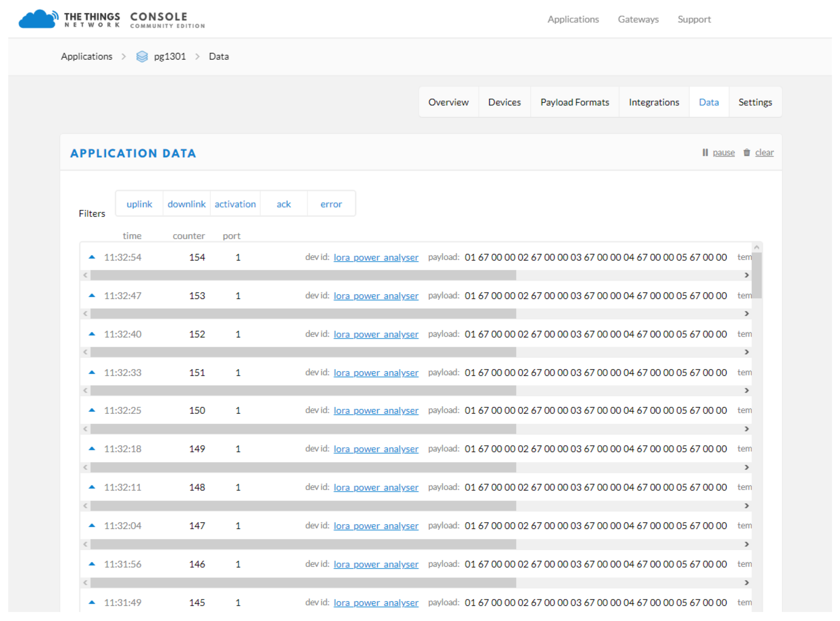Click the vertical scrollbar thumb of data list
Screen dimensions: 840x621
pos(756,275)
